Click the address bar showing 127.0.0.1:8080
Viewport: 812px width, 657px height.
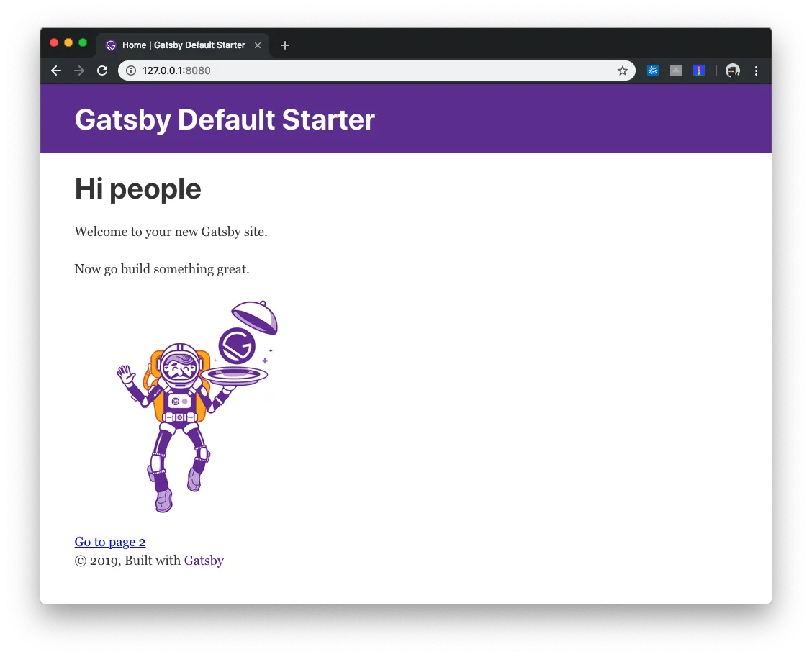click(376, 71)
